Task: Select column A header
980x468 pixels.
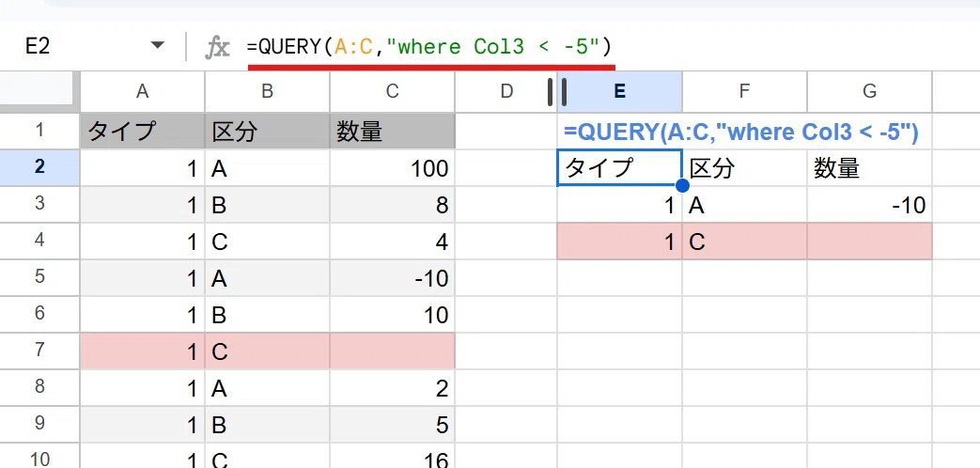Action: pos(143,92)
